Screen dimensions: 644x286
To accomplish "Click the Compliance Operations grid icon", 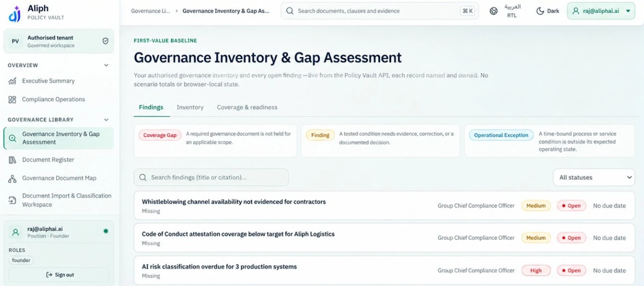I will tap(12, 99).
